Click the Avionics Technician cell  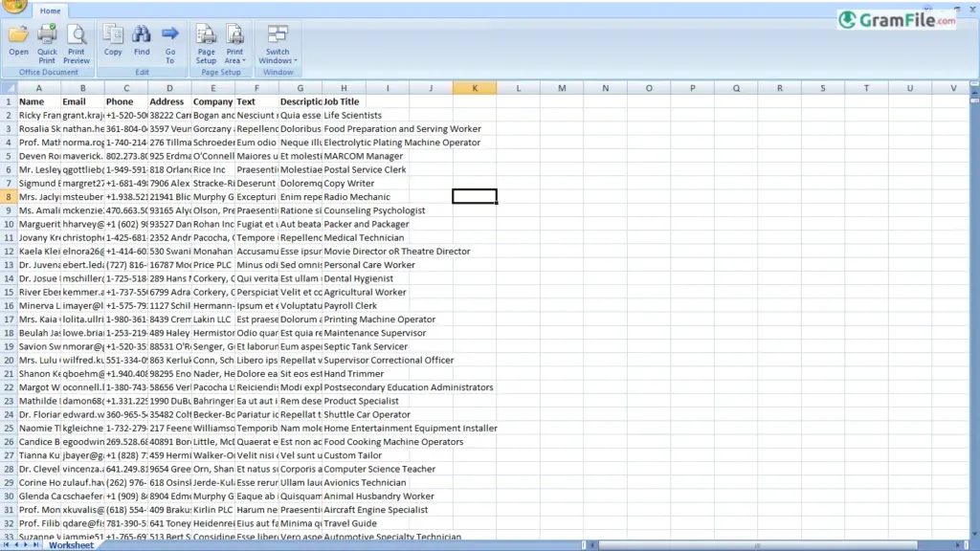point(365,483)
